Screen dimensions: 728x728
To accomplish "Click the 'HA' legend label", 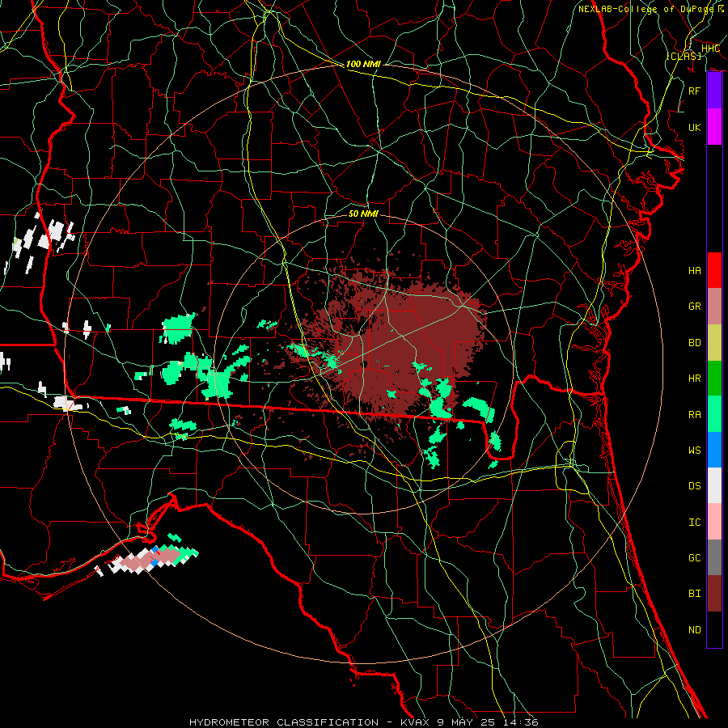I will pos(695,271).
